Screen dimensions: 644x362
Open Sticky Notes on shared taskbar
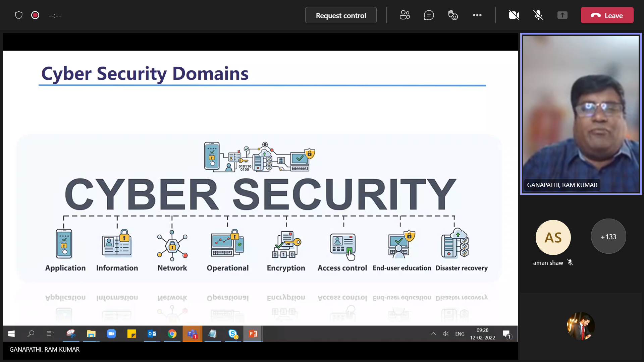pos(131,334)
